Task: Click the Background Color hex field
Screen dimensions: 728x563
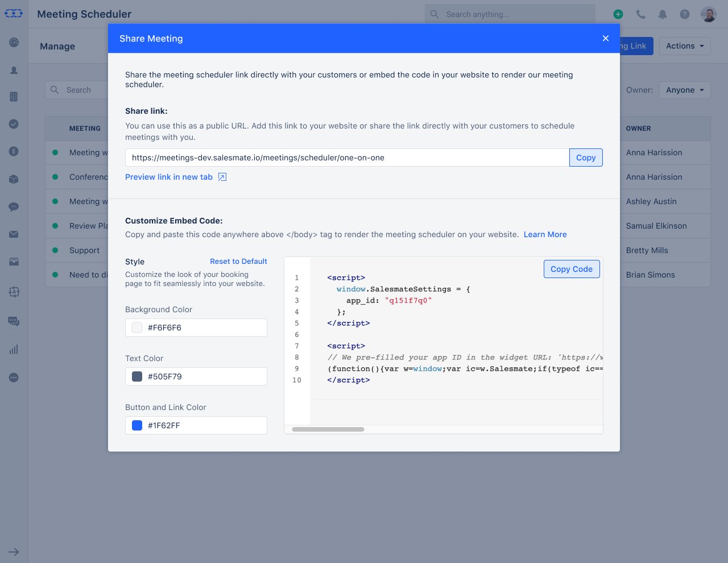Action: click(196, 328)
